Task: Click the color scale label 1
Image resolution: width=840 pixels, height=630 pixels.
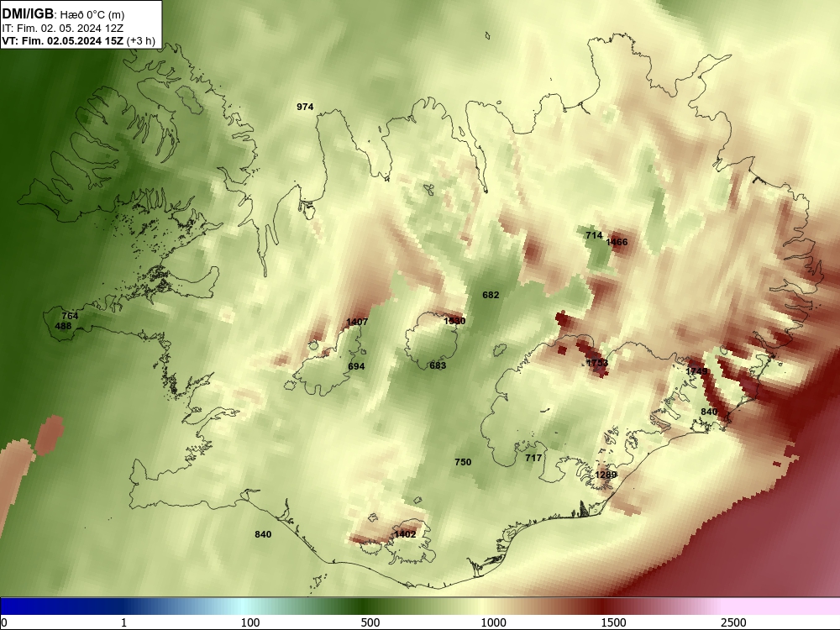Action: pyautogui.click(x=123, y=622)
